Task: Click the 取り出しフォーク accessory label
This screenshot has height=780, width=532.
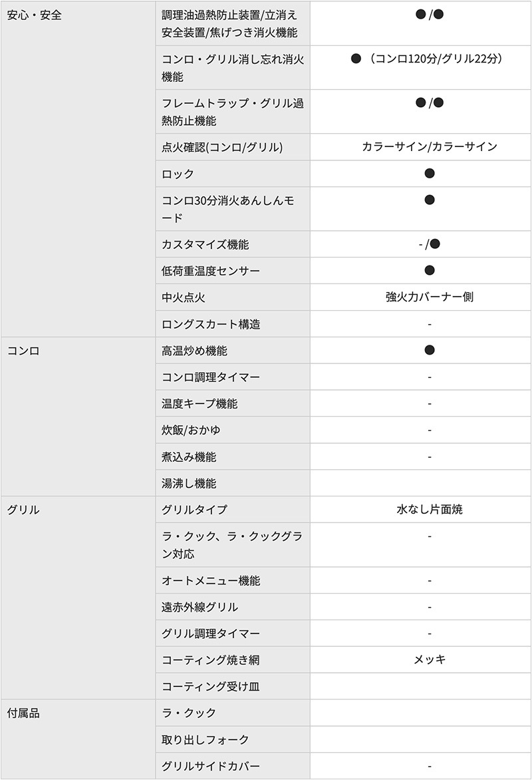Action: point(205,739)
